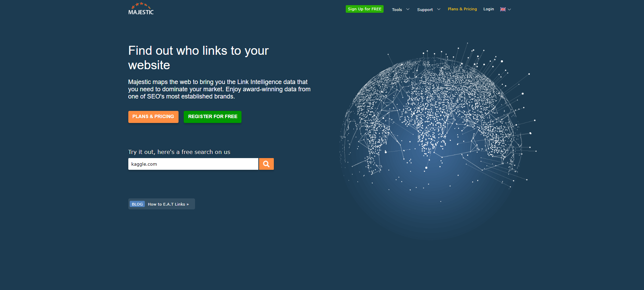
Task: Click the 'Majestic maps the web' paragraph
Action: tap(219, 89)
